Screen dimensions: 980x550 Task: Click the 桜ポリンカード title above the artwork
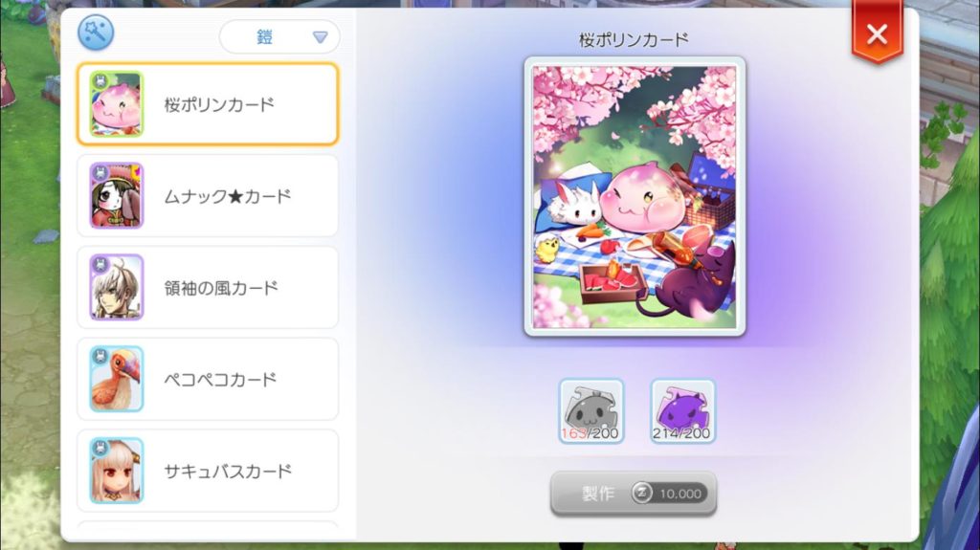[634, 40]
